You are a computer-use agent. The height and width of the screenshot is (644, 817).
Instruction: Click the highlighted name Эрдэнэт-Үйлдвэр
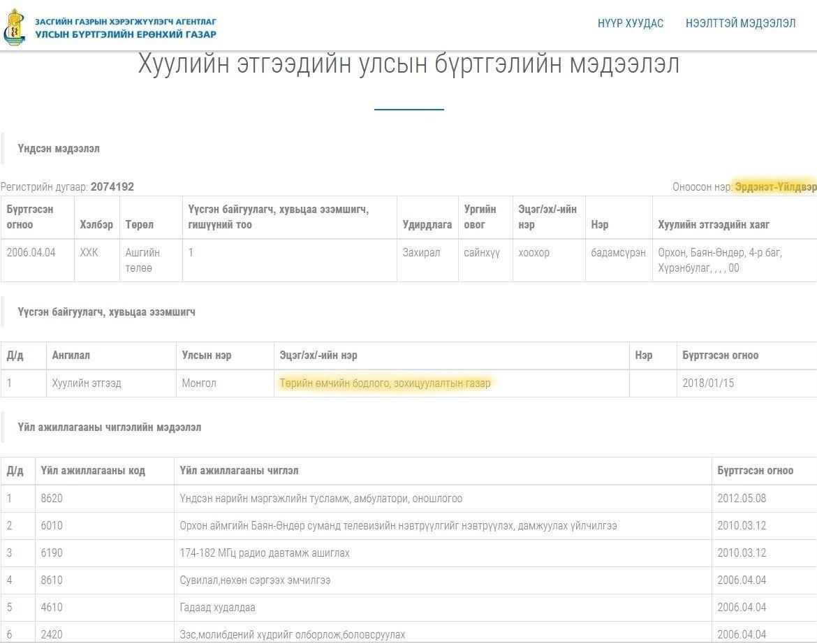pos(775,187)
